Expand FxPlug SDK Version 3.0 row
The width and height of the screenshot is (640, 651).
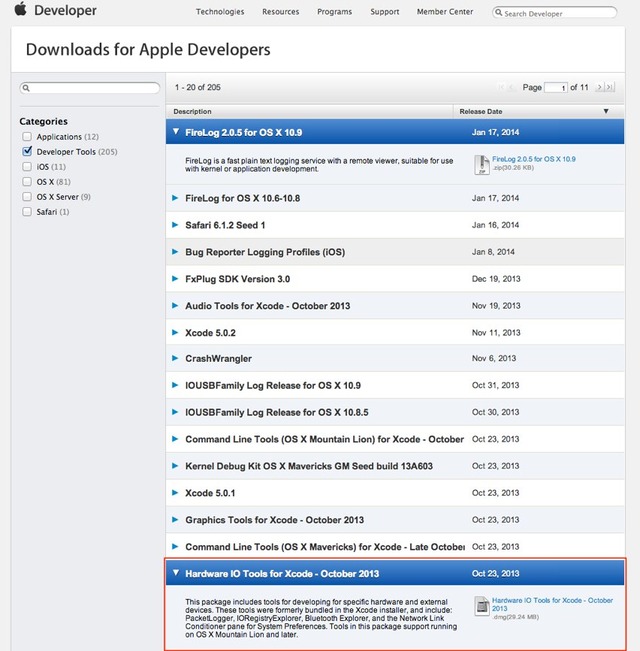point(175,279)
